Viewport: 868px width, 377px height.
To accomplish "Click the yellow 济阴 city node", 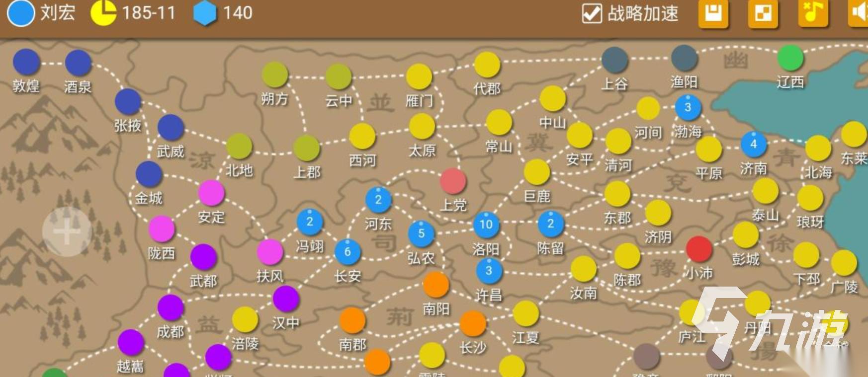I will 658,213.
